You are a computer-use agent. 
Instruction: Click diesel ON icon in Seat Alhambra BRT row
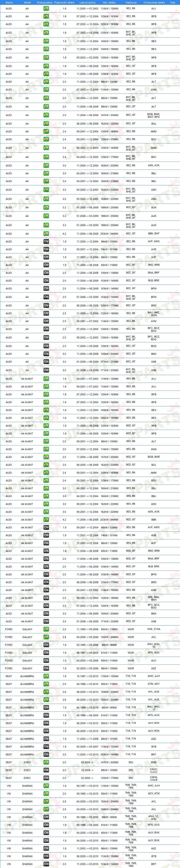click(x=46, y=754)
